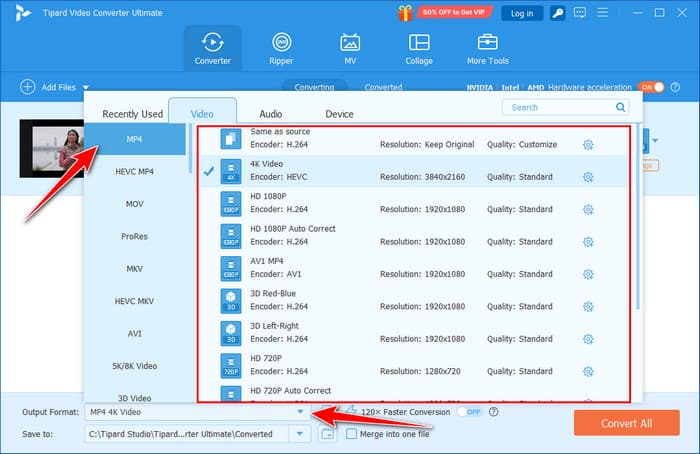
Task: Choose HD 1080P Auto Correct preset text
Action: 292,229
